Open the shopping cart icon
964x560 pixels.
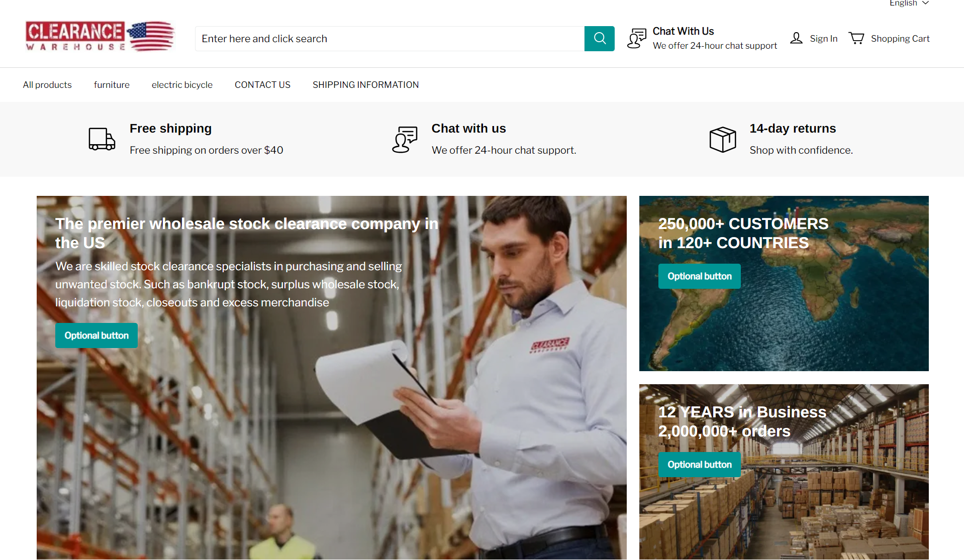pos(856,38)
